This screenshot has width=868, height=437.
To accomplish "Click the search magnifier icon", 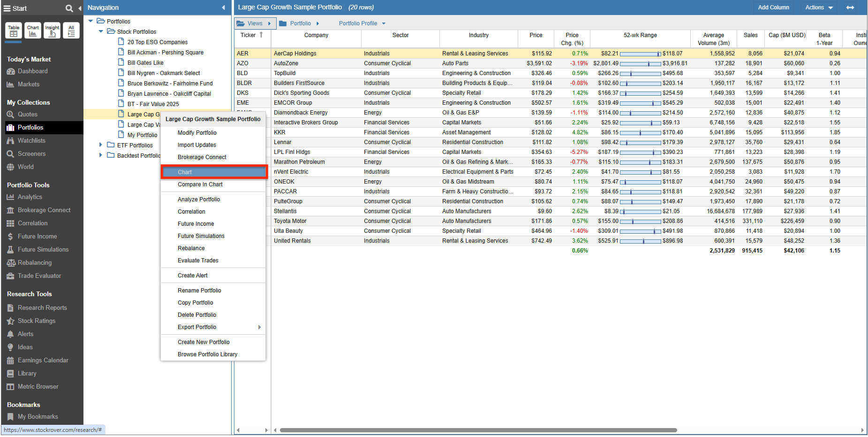I will [x=69, y=8].
